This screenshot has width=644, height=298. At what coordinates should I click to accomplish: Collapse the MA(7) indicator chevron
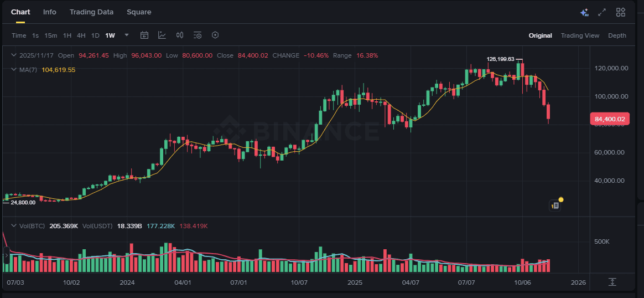tap(13, 70)
